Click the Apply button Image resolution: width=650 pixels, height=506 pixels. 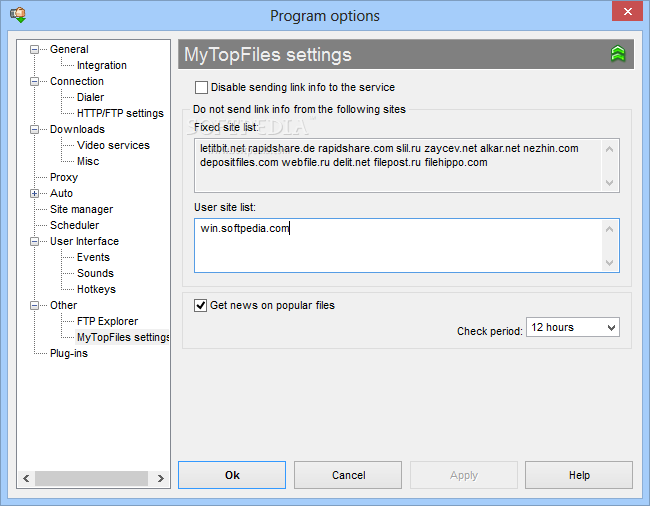464,475
